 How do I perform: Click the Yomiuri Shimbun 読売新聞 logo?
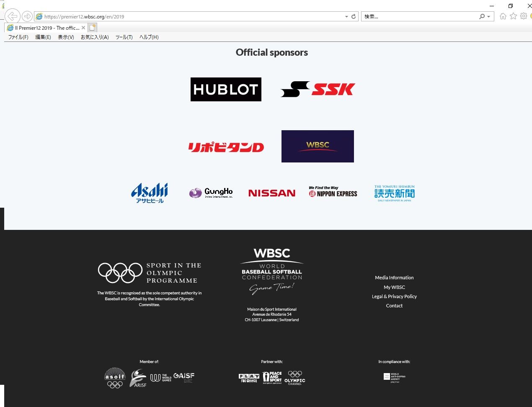[395, 193]
